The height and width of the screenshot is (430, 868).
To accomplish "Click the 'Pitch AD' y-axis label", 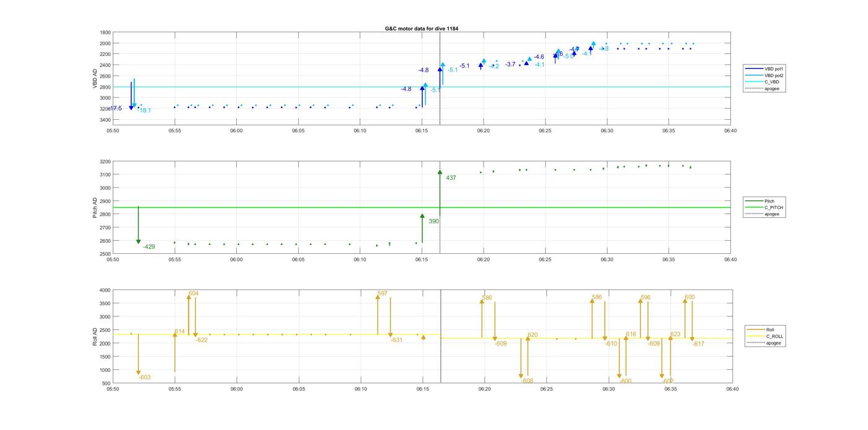I will coord(95,207).
